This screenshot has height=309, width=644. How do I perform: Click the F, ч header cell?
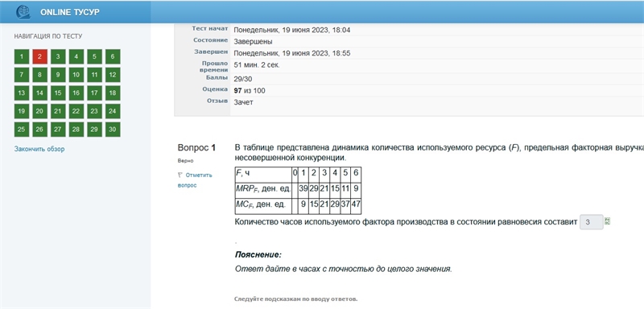(263, 175)
